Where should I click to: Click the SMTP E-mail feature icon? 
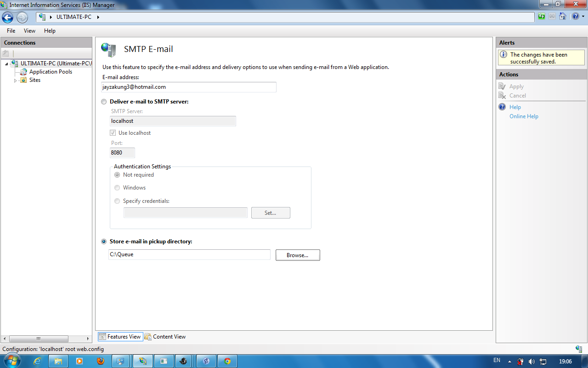(109, 50)
